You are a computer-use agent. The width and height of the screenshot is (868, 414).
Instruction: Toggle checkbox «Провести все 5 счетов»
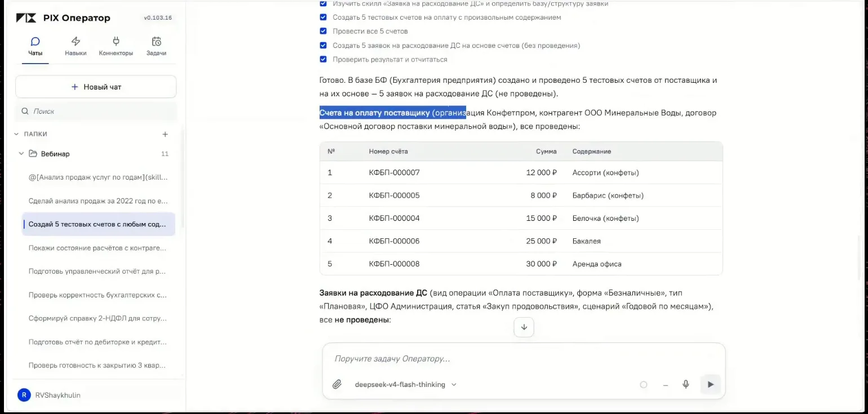point(323,32)
